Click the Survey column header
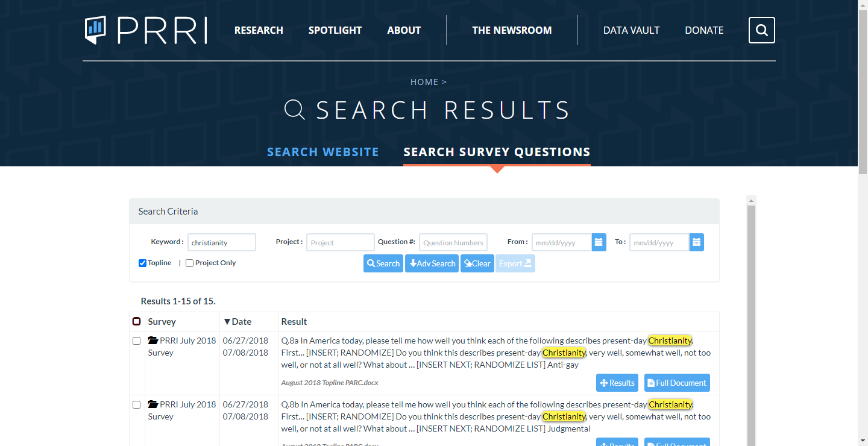This screenshot has height=446, width=868. tap(162, 321)
